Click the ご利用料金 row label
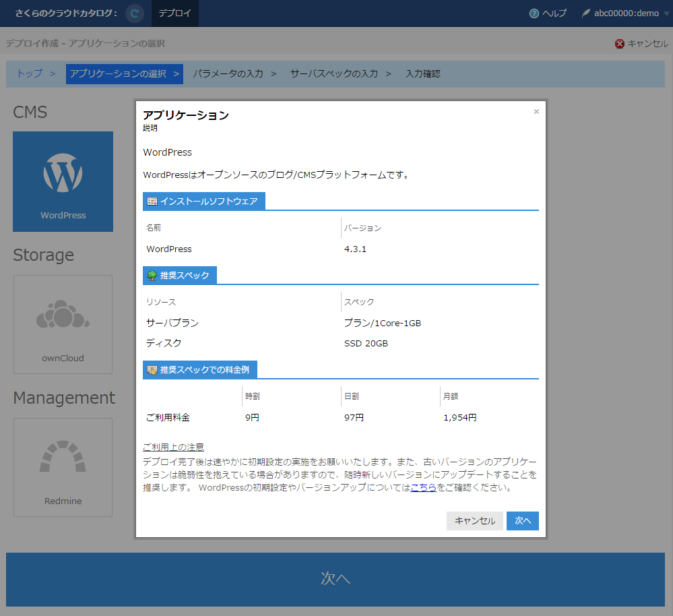Image resolution: width=673 pixels, height=616 pixels. [168, 418]
